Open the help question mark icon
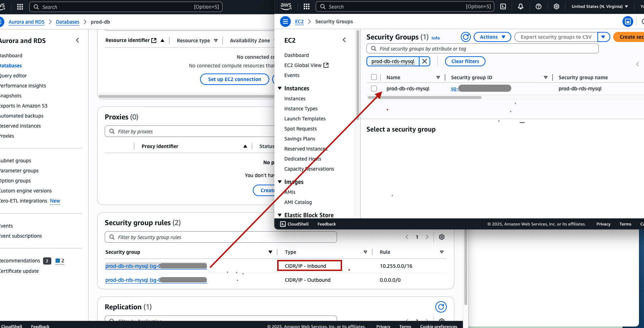Image resolution: width=644 pixels, height=328 pixels. (x=539, y=6)
